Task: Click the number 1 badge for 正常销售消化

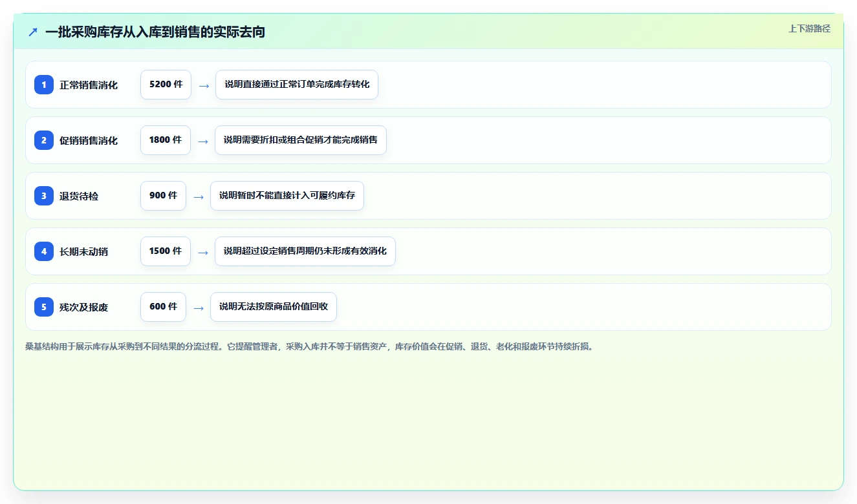Action: [x=44, y=84]
